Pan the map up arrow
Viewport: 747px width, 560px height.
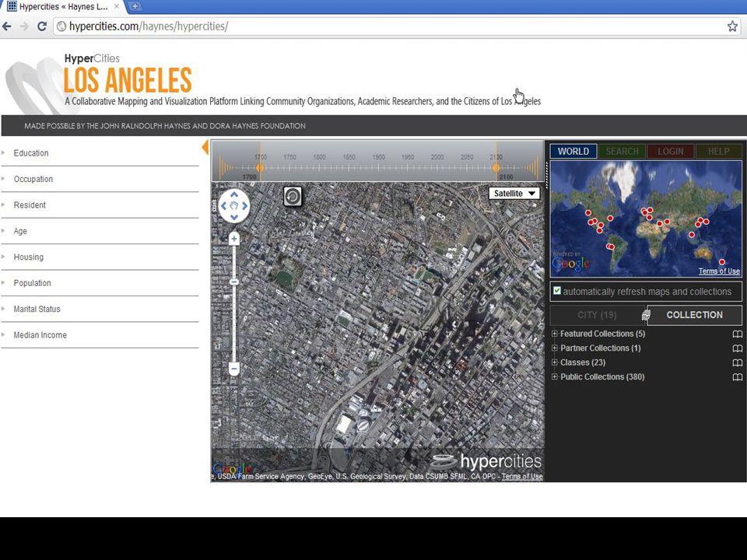click(x=234, y=194)
